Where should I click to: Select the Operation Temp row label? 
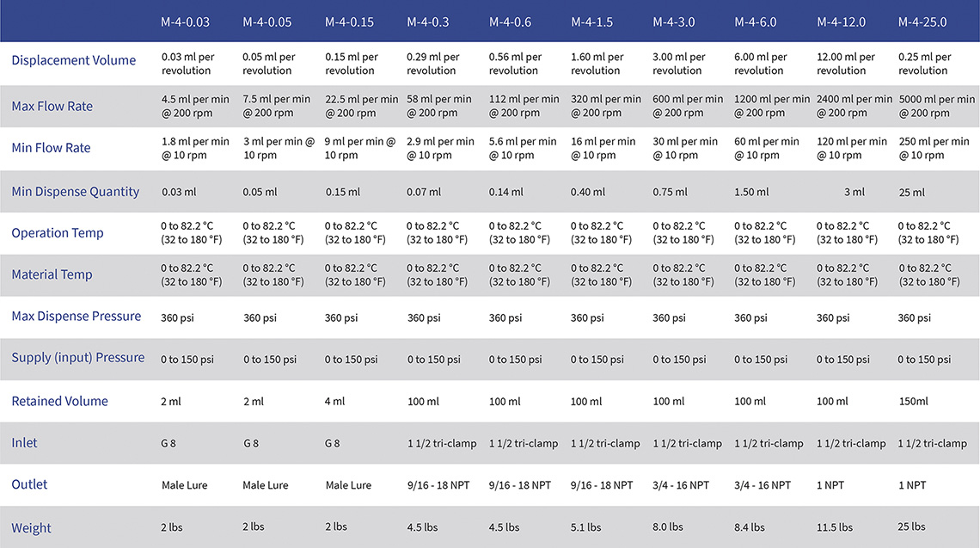pos(58,233)
